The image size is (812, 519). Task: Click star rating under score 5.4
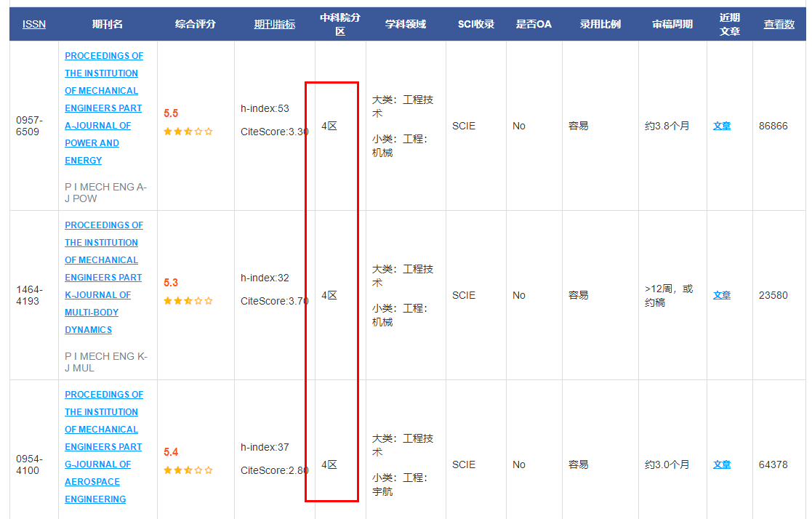pos(188,470)
